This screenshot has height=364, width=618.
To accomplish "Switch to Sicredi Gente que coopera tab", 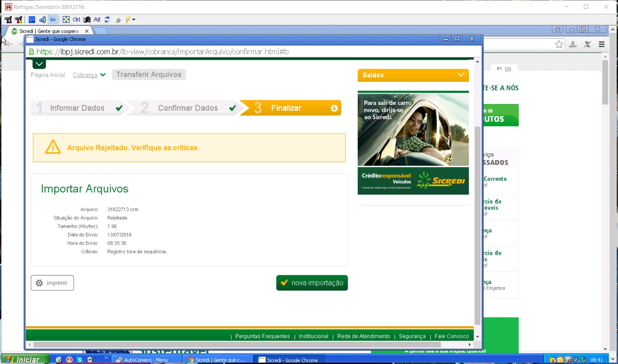I will click(x=48, y=31).
